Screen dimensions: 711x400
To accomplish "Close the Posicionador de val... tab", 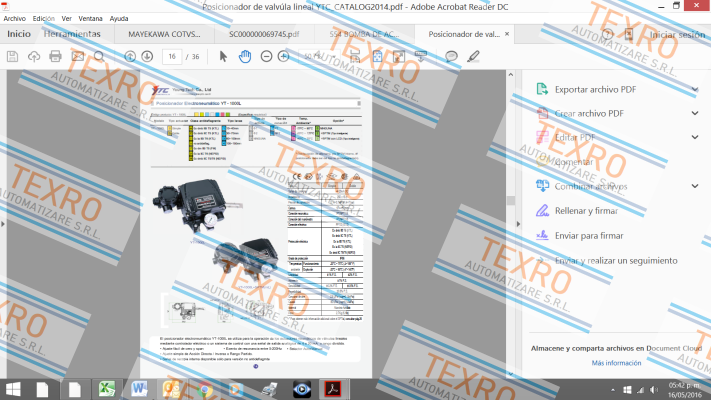I will [507, 34].
